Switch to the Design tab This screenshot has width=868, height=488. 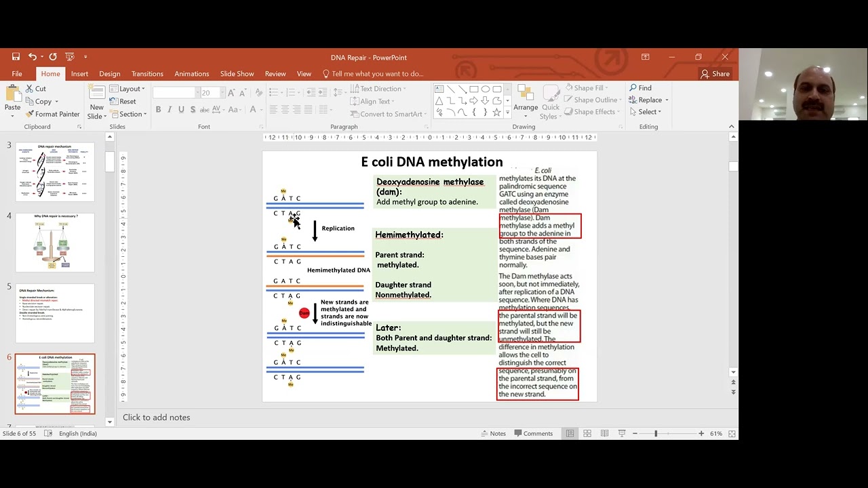[x=109, y=74]
